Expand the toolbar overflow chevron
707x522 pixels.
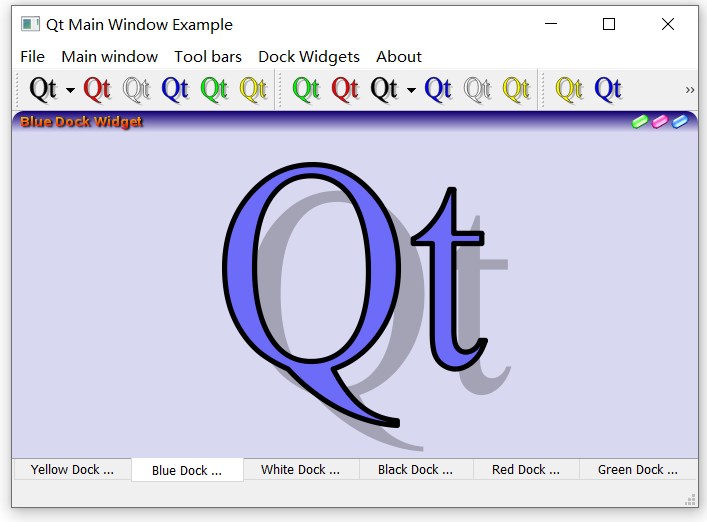[x=690, y=90]
